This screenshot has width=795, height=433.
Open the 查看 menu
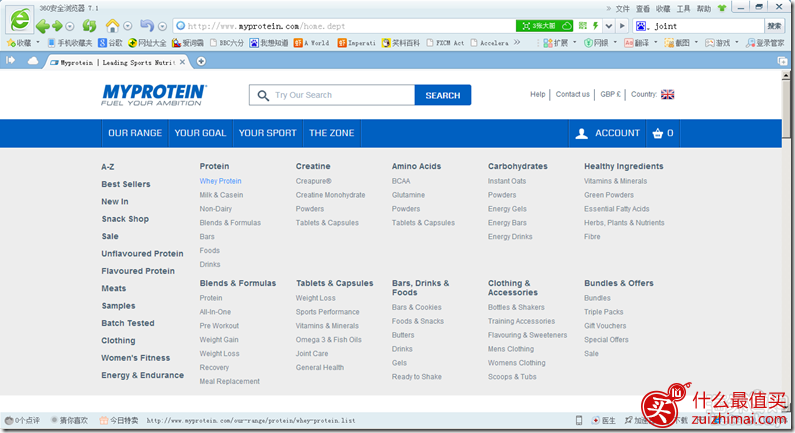pos(643,9)
